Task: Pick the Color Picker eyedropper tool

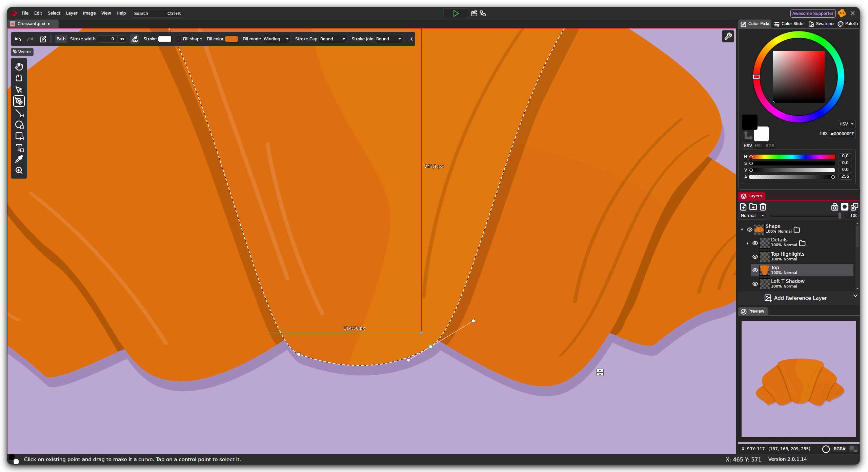Action: point(19,159)
